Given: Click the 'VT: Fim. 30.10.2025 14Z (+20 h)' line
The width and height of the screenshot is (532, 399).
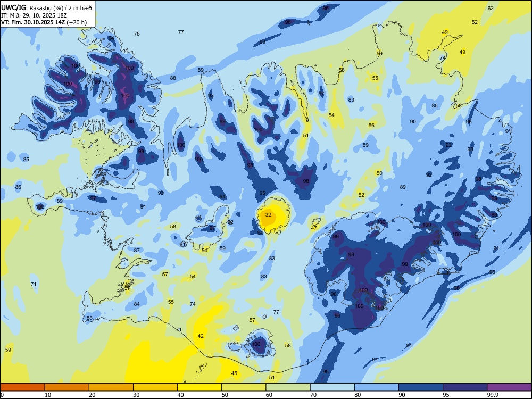Looking at the screenshot, I should [x=44, y=22].
